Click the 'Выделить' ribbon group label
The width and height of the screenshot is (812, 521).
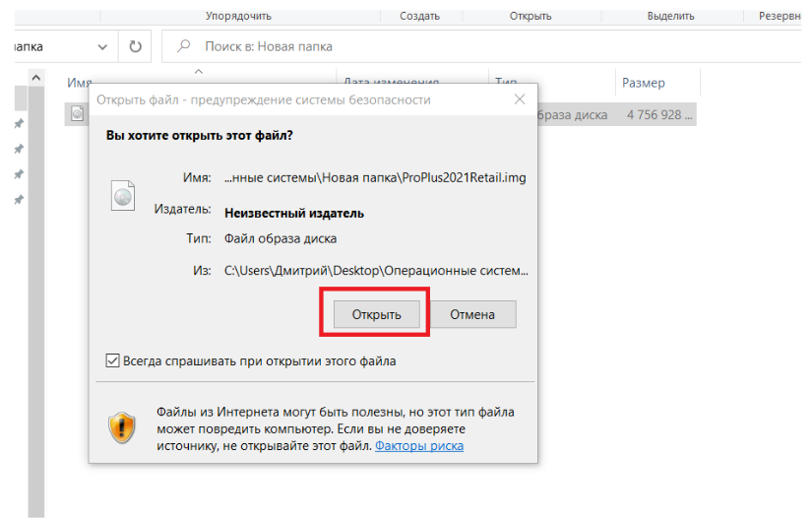tap(670, 16)
